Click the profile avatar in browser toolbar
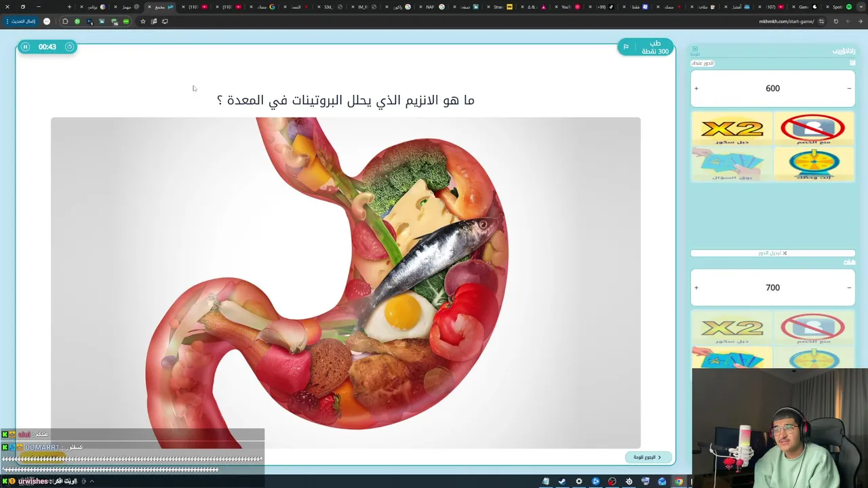The width and height of the screenshot is (868, 488). (x=47, y=21)
